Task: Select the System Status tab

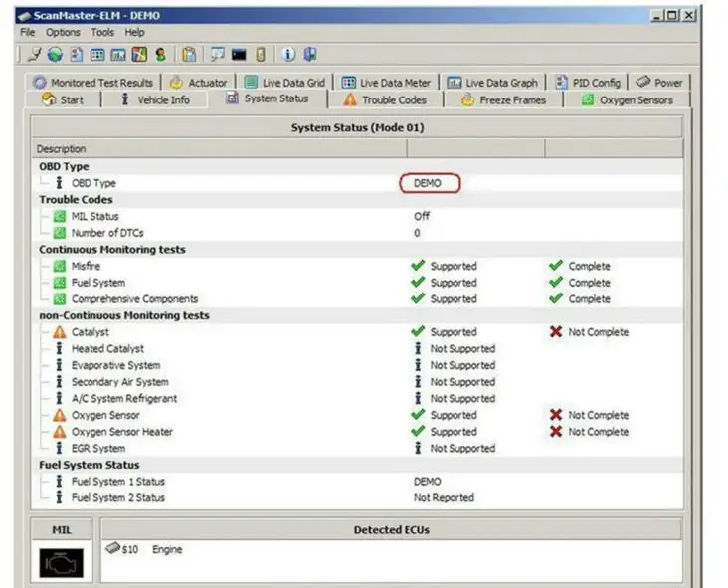Action: 268,98
